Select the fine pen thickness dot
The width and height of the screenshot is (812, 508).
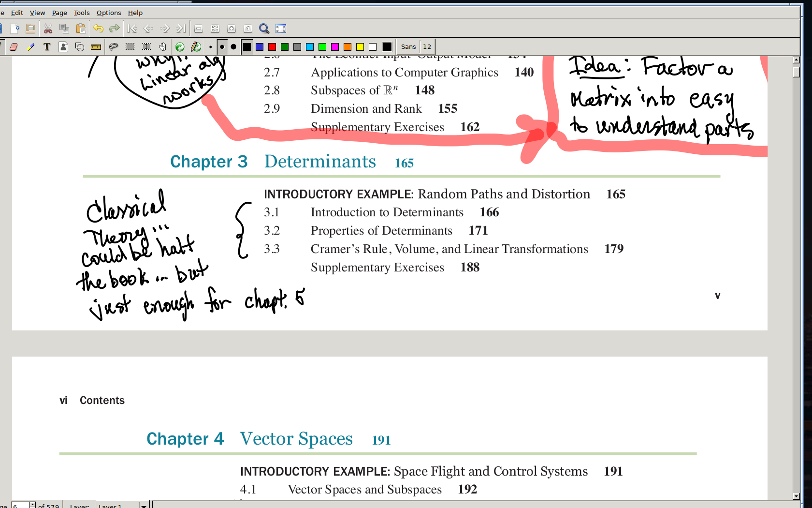click(x=210, y=47)
